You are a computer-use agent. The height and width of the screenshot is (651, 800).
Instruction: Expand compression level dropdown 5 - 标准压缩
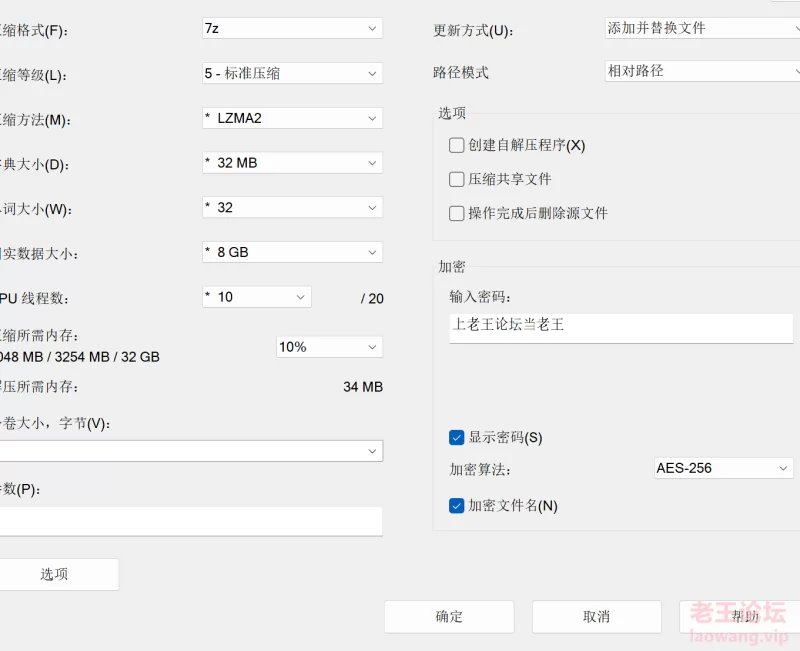(292, 73)
